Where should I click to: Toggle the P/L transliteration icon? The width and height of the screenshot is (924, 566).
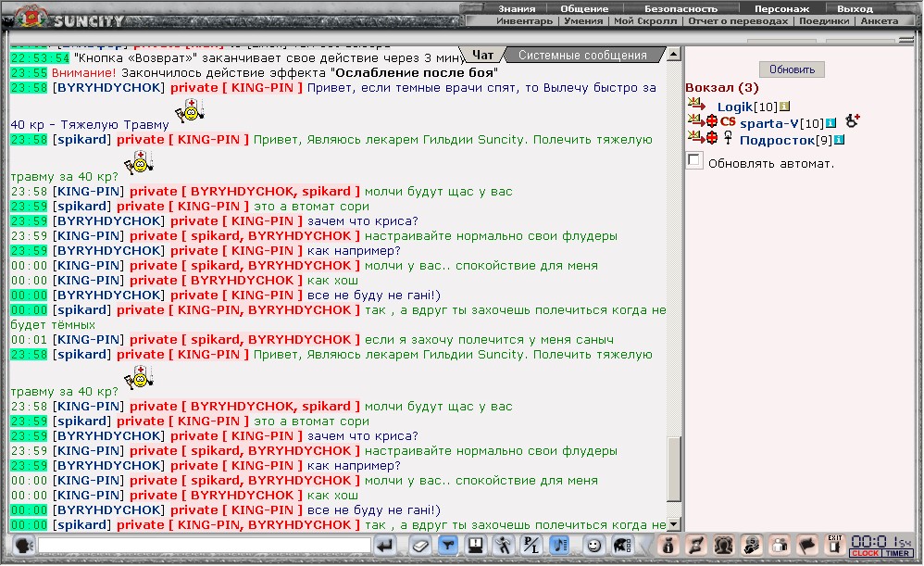pos(531,546)
